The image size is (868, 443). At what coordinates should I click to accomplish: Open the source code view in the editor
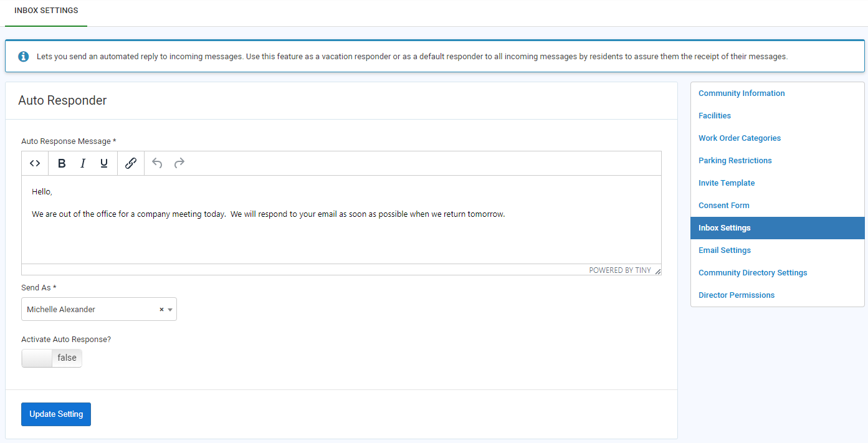coord(35,163)
